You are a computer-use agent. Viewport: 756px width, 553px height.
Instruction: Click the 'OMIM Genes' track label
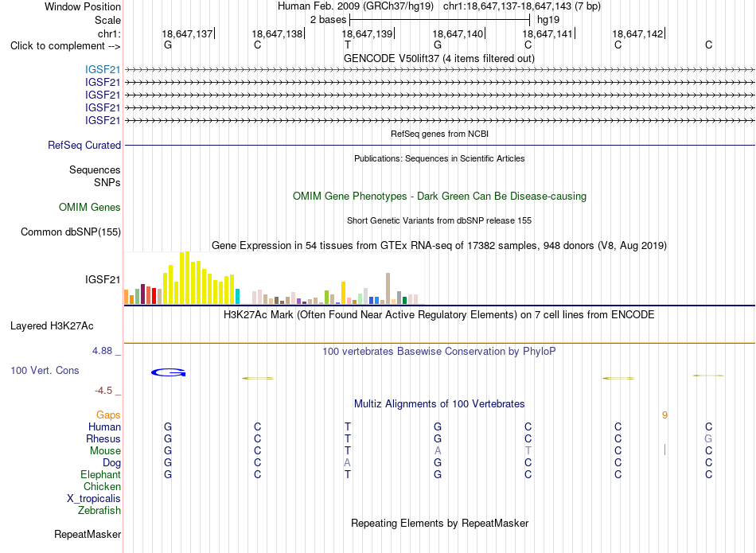click(90, 208)
